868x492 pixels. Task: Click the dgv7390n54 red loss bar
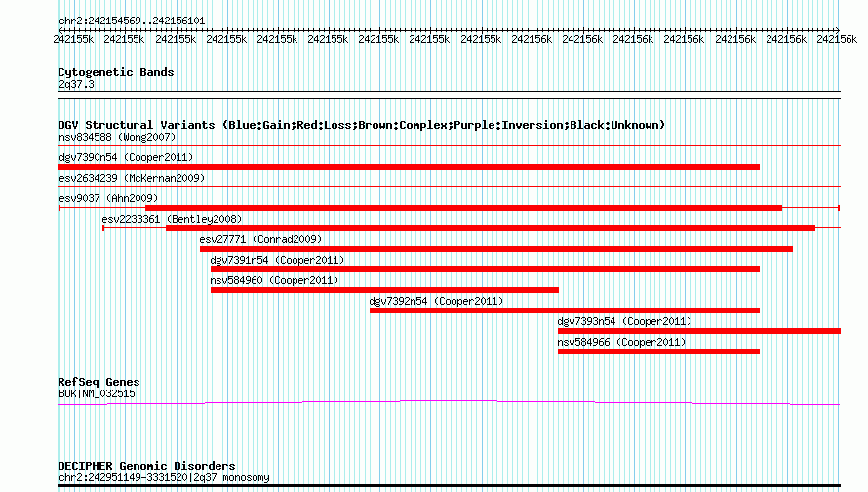pos(409,167)
